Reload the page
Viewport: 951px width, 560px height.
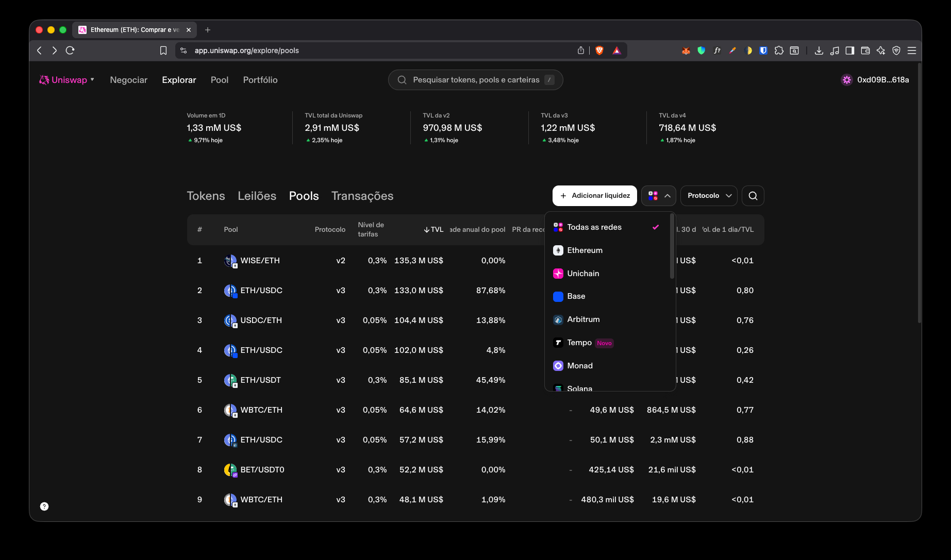click(x=70, y=50)
